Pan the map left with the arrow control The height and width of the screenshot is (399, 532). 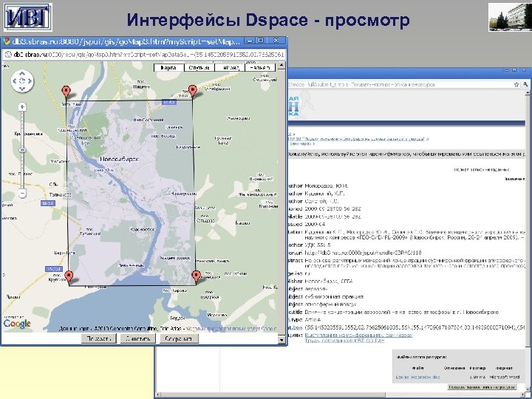pos(15,81)
